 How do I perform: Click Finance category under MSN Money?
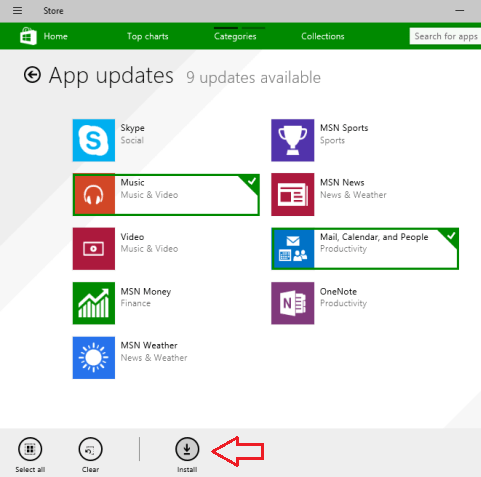click(136, 303)
